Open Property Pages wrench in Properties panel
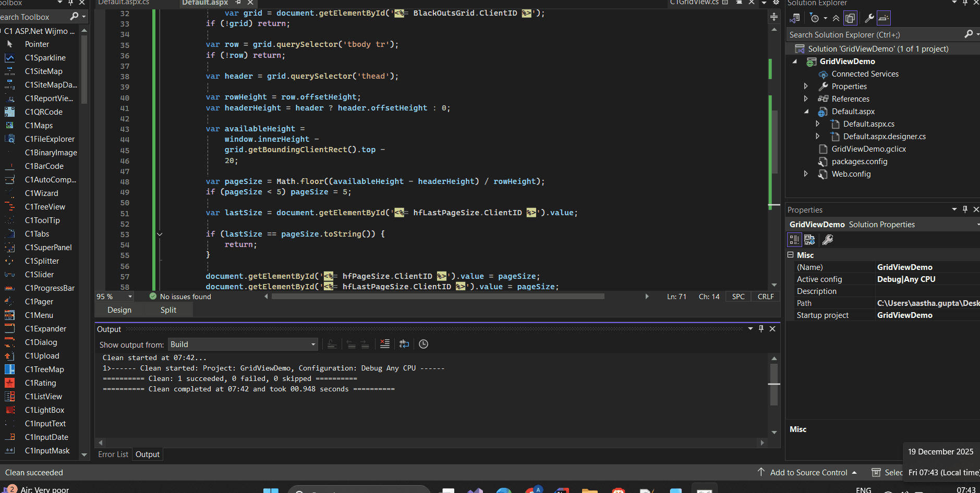The height and width of the screenshot is (493, 980). (828, 240)
